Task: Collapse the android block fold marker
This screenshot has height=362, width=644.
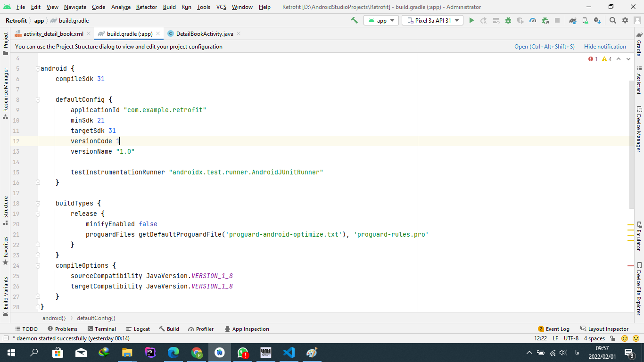Action: click(38, 68)
